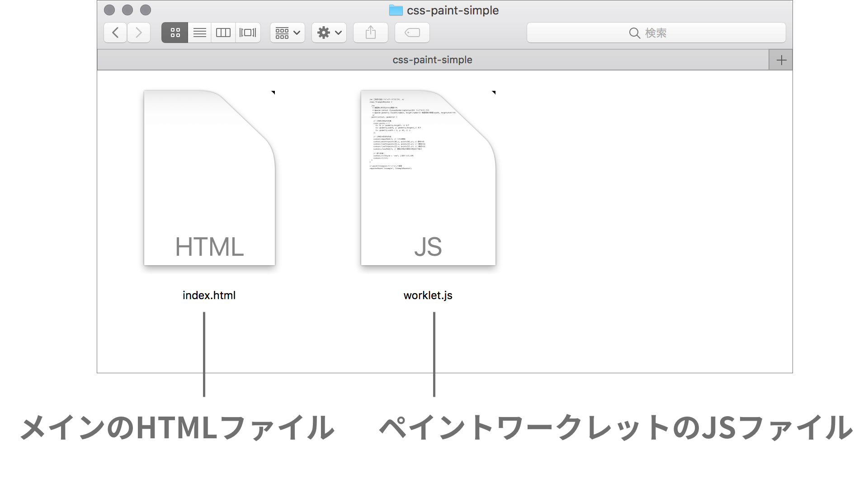Select the HTML file icon

pos(209,178)
